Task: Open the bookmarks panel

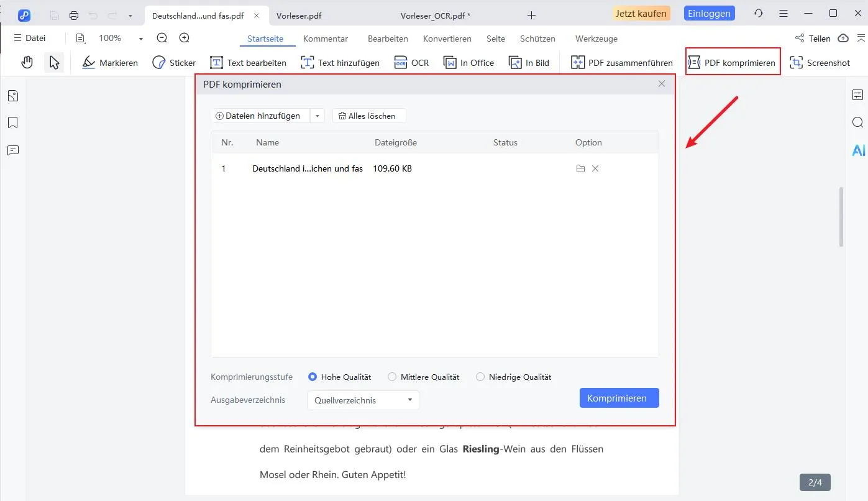Action: click(13, 122)
